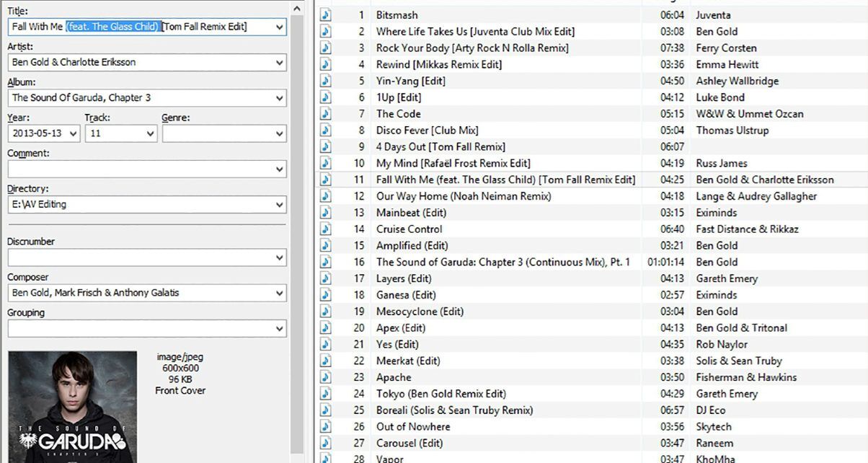
Task: Click the tag panel's scroll-up arrow
Action: coord(297,8)
